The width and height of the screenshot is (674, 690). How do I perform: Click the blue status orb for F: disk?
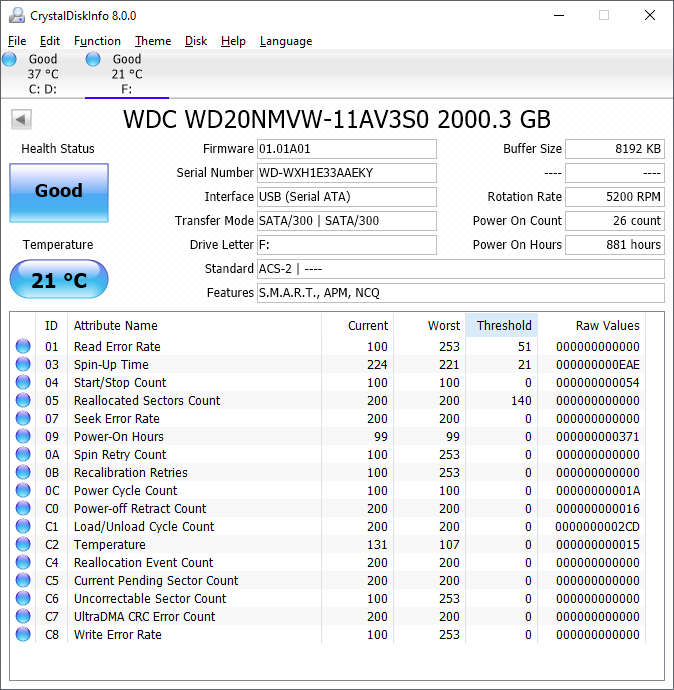tap(93, 59)
